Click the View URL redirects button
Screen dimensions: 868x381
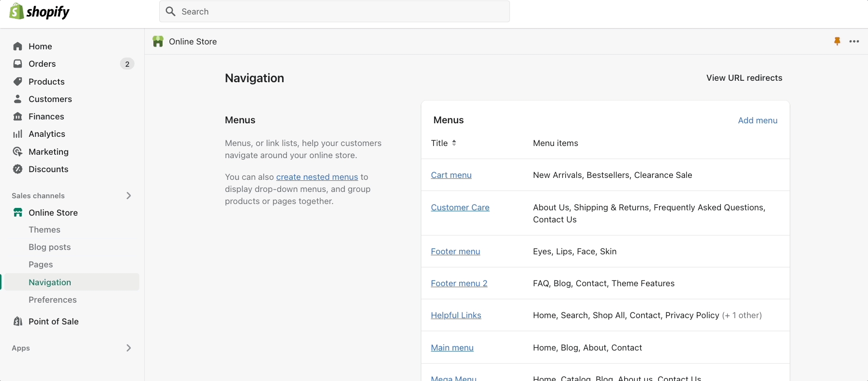click(744, 78)
